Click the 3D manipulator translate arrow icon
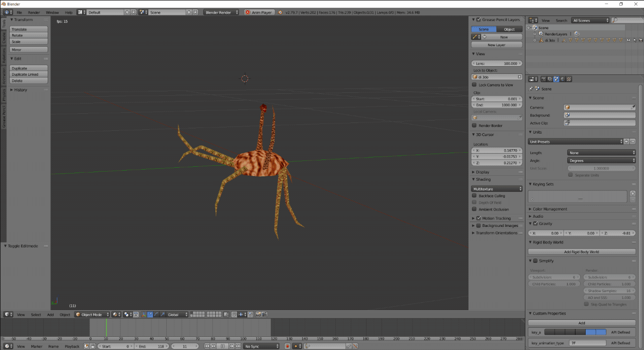 [150, 315]
